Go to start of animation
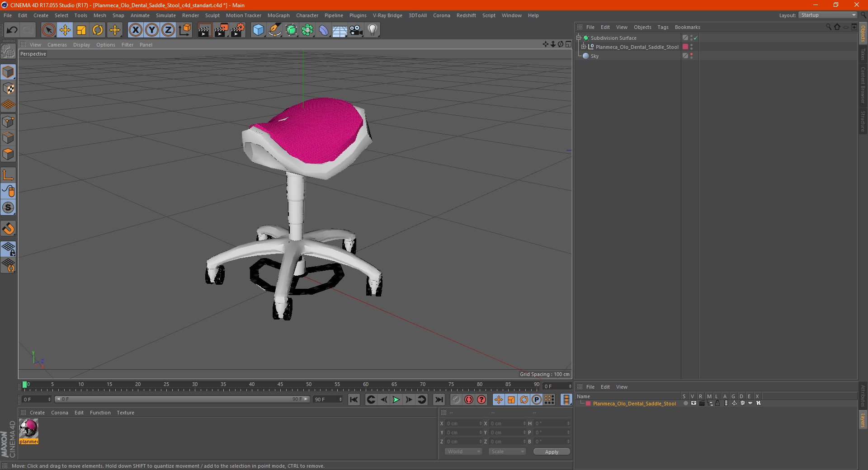The image size is (868, 470). pyautogui.click(x=354, y=399)
